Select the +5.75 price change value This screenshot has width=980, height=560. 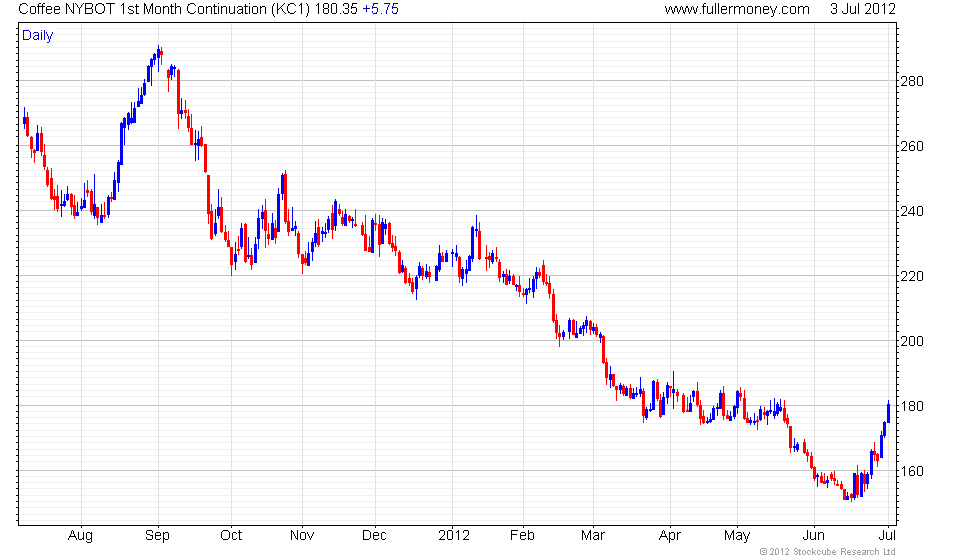coord(380,9)
